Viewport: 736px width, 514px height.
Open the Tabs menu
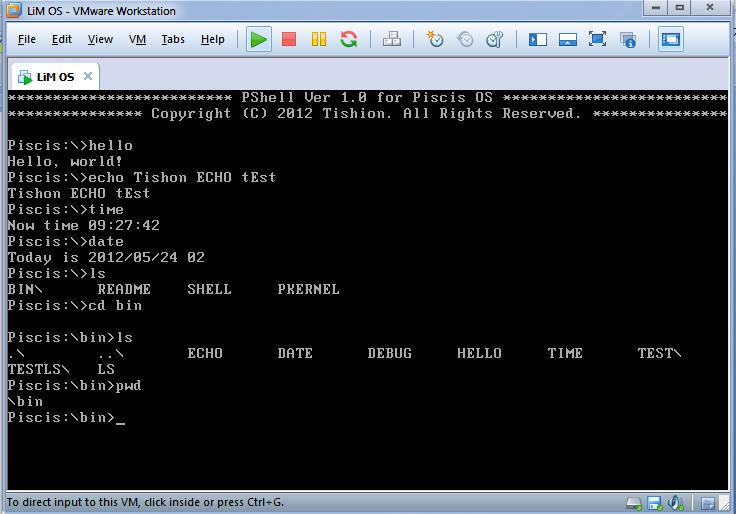point(173,39)
